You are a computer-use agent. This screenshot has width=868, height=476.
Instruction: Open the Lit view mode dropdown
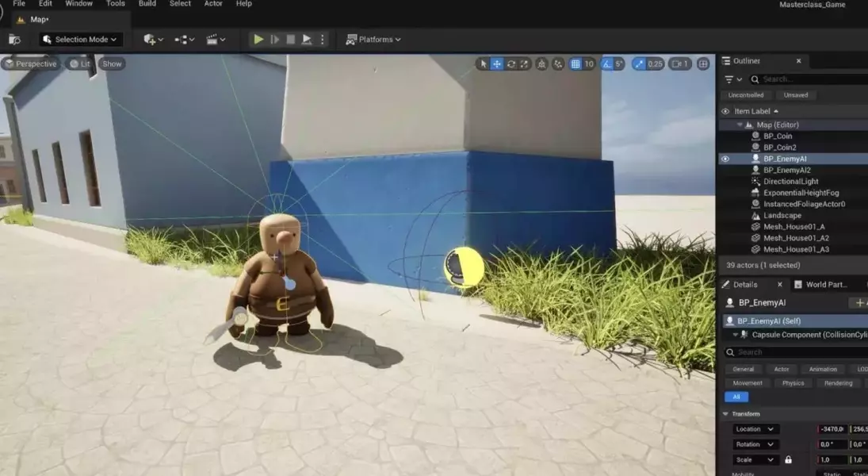click(x=80, y=63)
